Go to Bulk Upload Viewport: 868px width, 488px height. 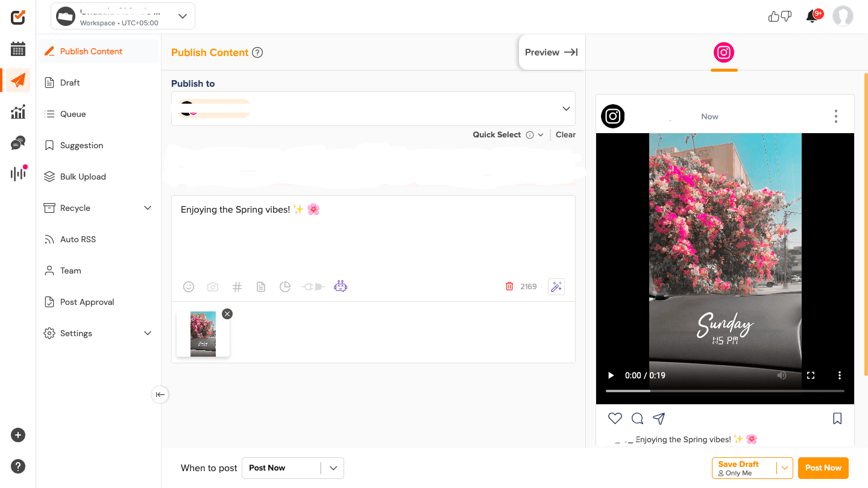pos(82,177)
